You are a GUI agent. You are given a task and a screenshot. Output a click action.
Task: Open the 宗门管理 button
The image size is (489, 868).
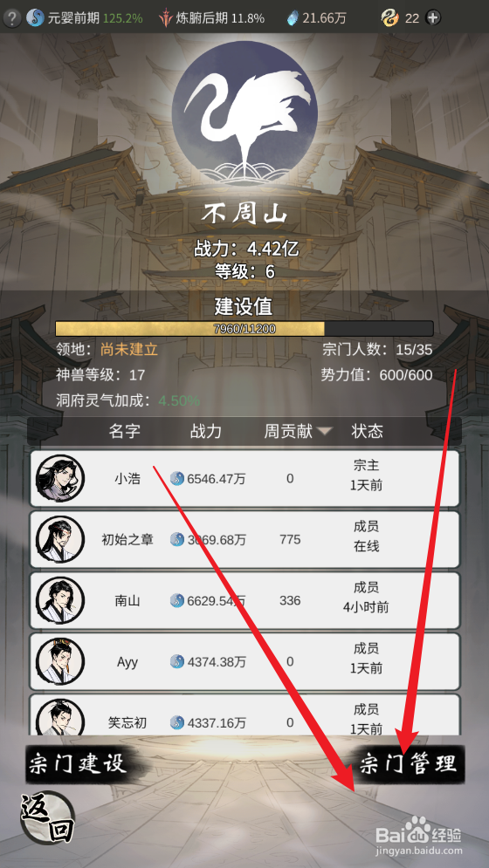pyautogui.click(x=409, y=764)
